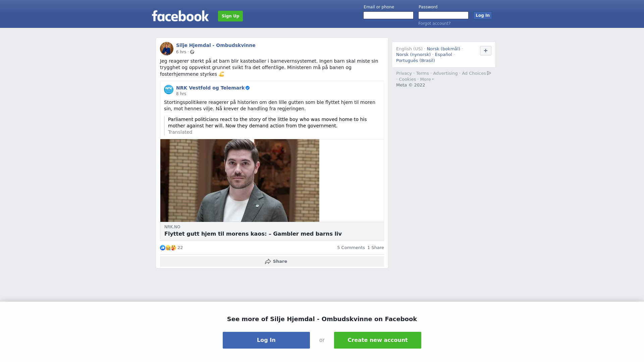Click the Share bar below post

point(272,261)
